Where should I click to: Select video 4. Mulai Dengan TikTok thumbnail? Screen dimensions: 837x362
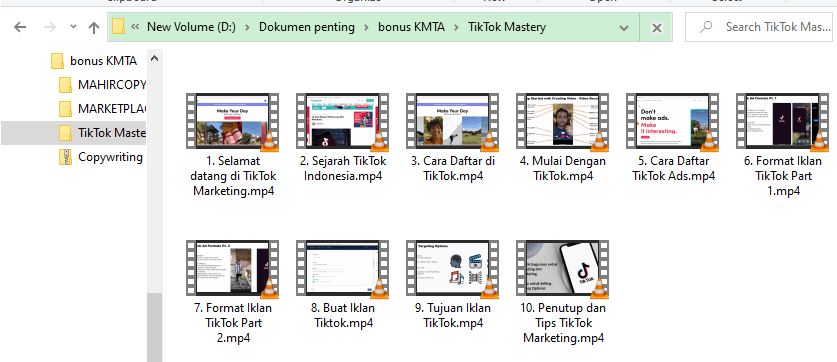[x=563, y=121]
